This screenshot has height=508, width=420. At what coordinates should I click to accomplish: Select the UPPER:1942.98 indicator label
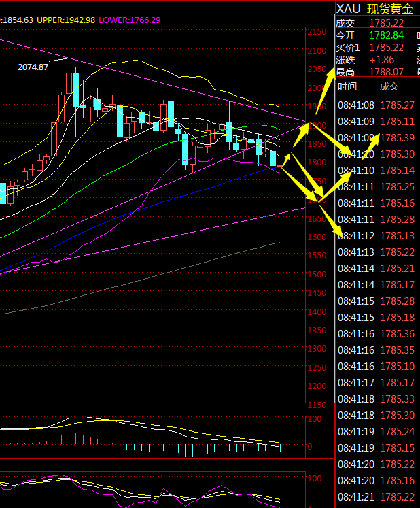point(65,20)
